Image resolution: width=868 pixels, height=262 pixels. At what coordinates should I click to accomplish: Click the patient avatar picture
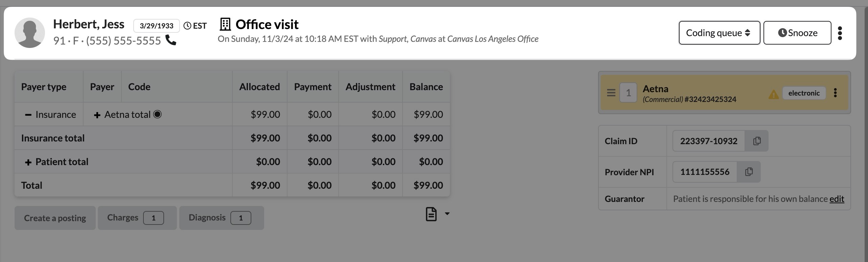[x=30, y=33]
